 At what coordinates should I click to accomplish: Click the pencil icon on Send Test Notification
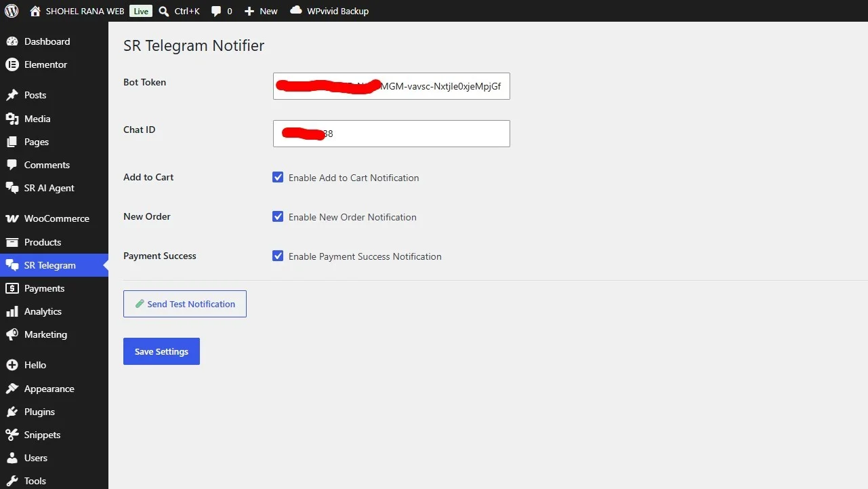(x=140, y=304)
